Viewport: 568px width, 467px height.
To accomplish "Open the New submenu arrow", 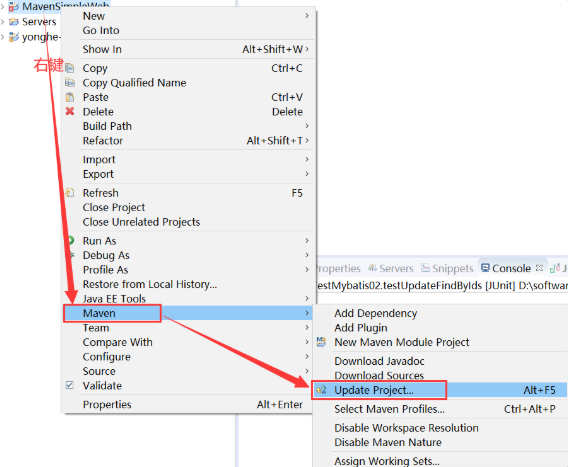I will click(307, 16).
